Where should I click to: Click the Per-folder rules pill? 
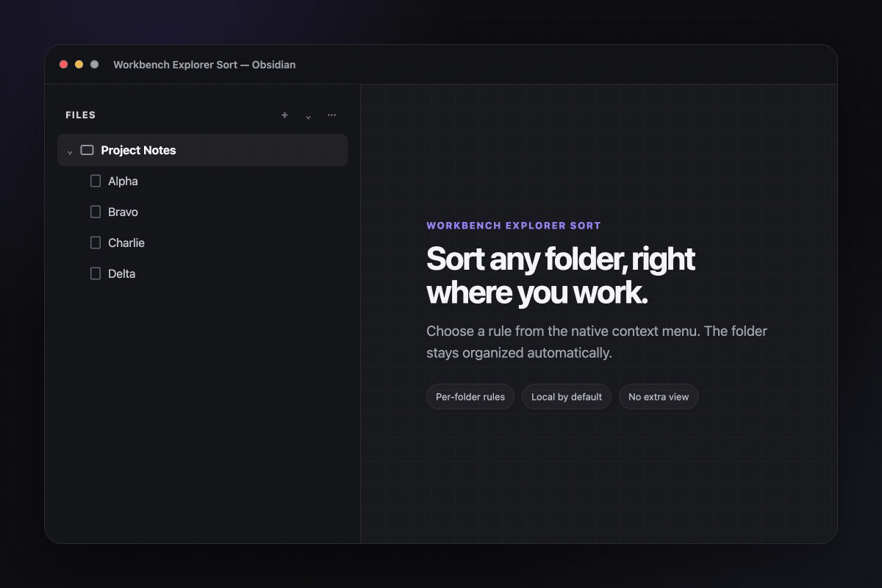point(470,397)
